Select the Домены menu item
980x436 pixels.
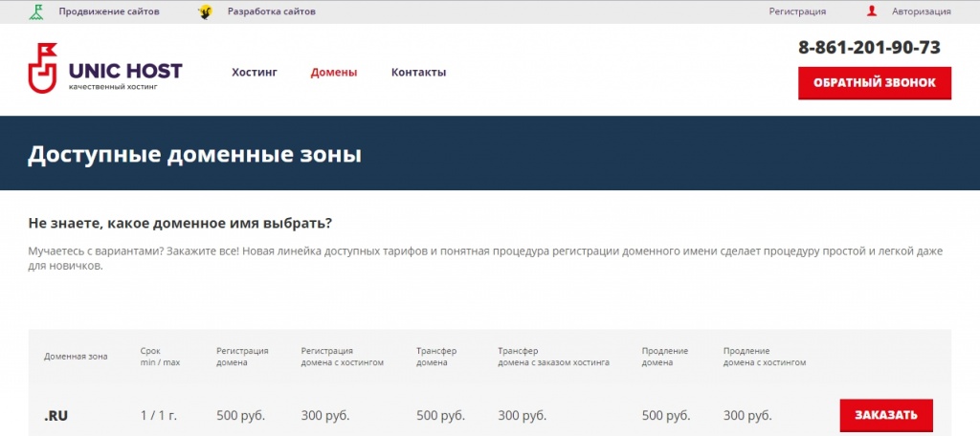[334, 73]
